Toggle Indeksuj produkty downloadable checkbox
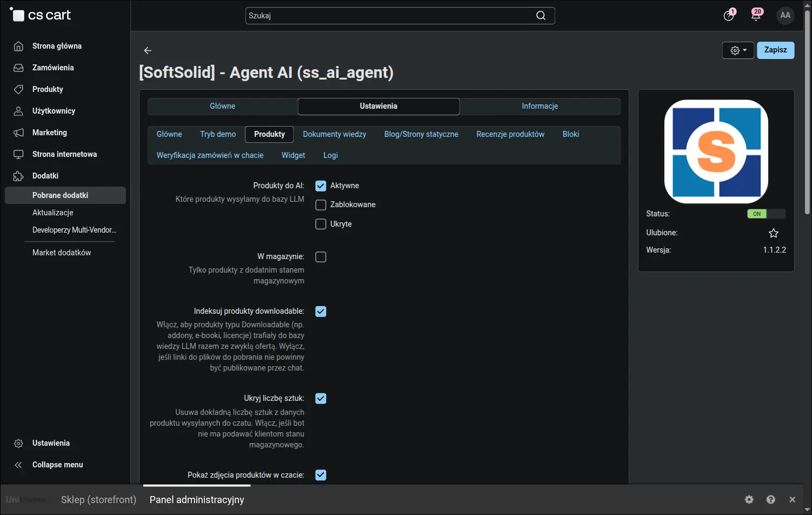Image resolution: width=812 pixels, height=515 pixels. 321,312
